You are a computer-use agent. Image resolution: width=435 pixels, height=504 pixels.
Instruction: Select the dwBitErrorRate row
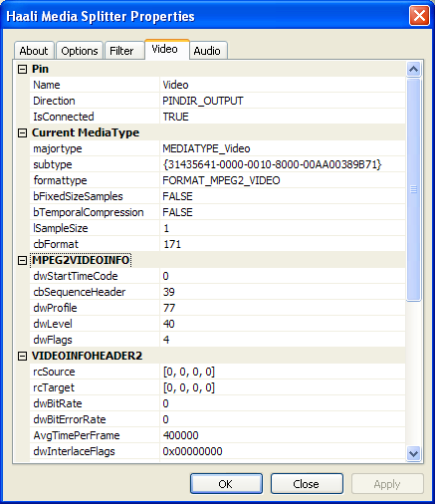pyautogui.click(x=217, y=419)
